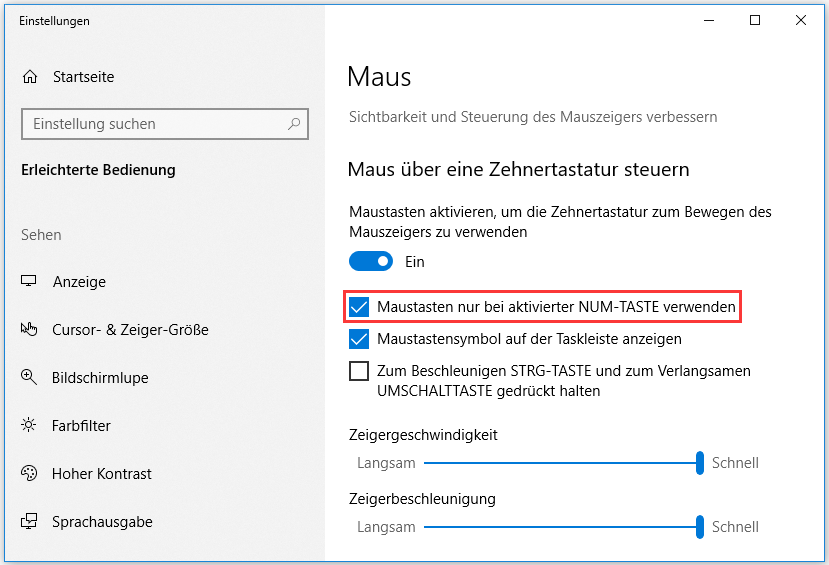The image size is (829, 565).
Task: Close the Einstellungen window
Action: point(801,21)
